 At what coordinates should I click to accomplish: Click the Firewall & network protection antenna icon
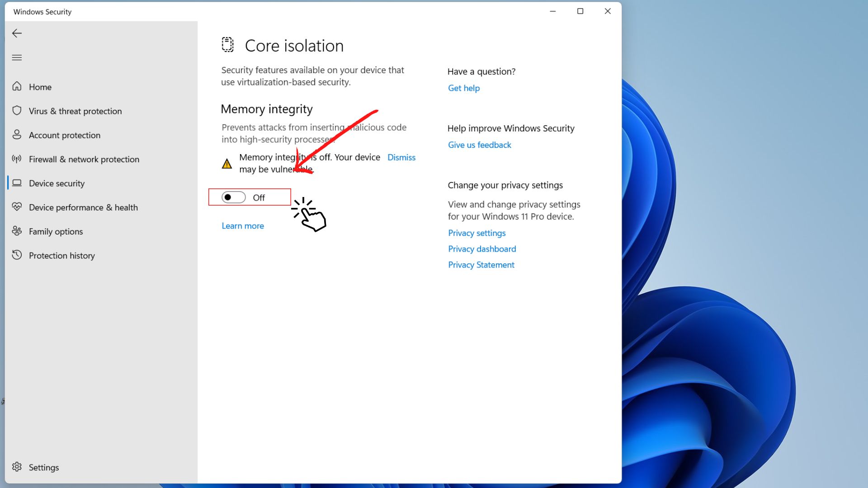point(17,159)
